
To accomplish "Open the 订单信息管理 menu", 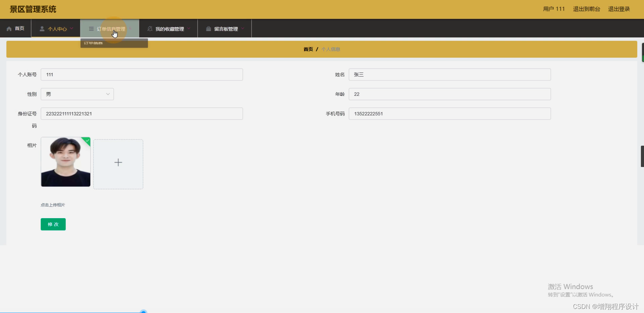I will [x=110, y=29].
